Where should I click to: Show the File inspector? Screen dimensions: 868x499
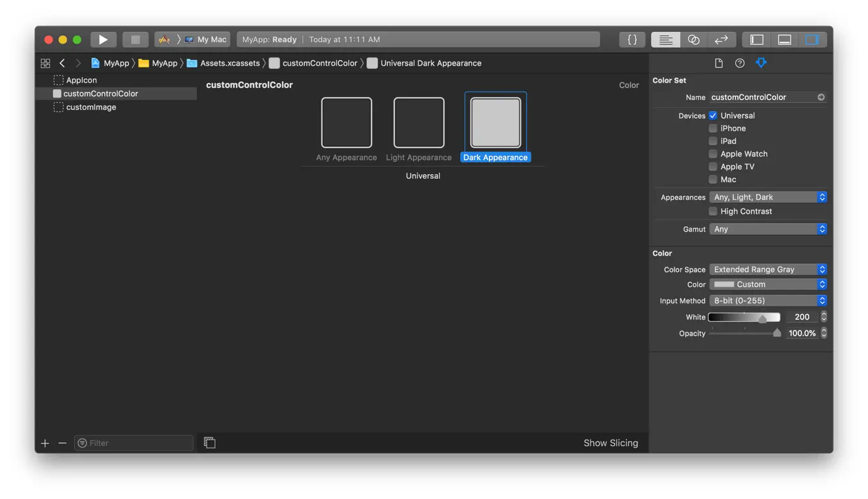719,63
